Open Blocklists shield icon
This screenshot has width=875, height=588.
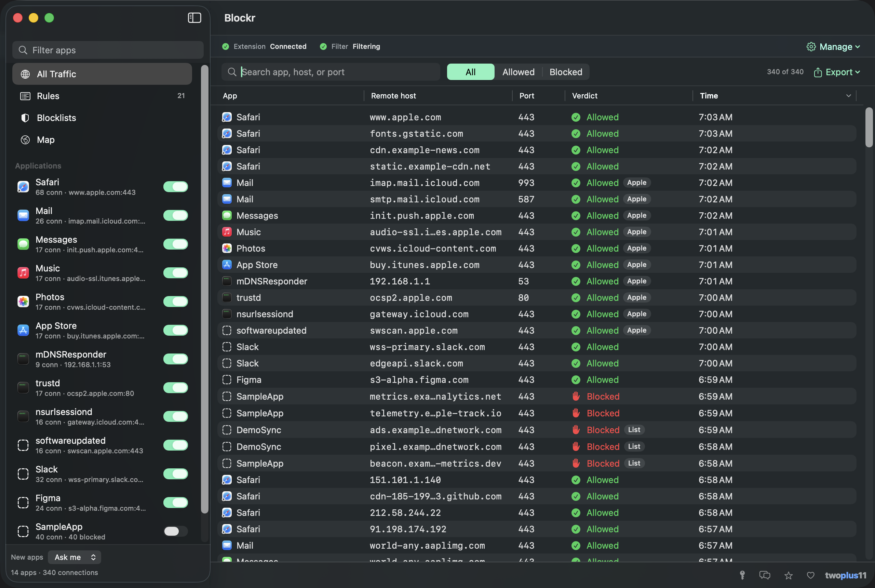tap(25, 118)
